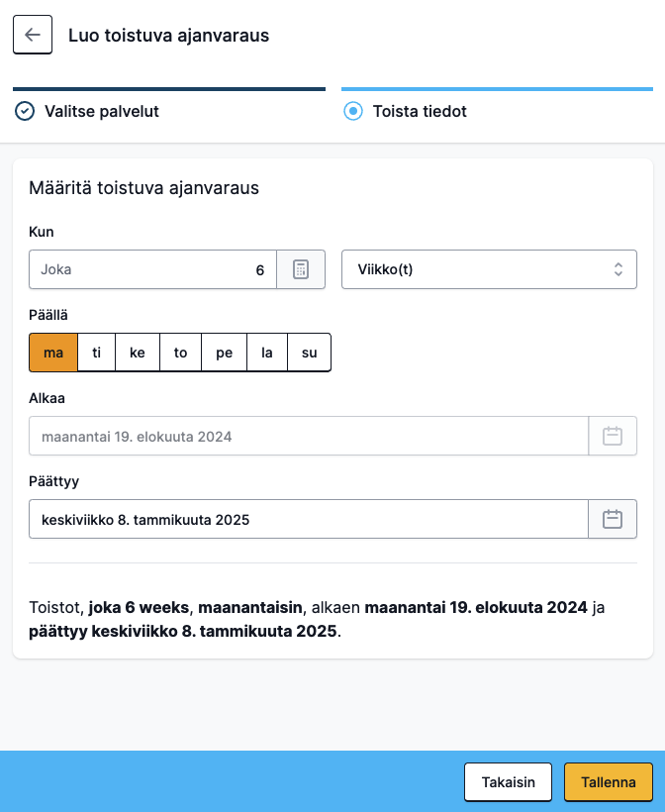Toggle the ma weekday button

(x=53, y=353)
